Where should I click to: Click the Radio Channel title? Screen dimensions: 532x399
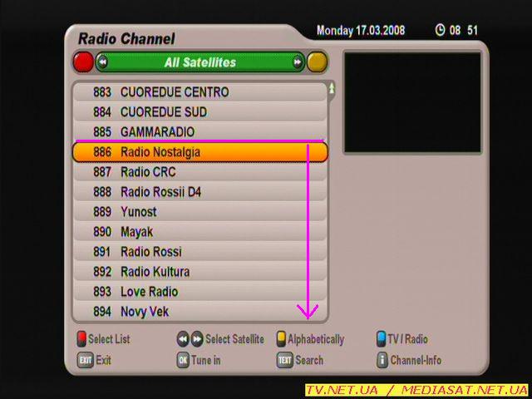tap(126, 39)
